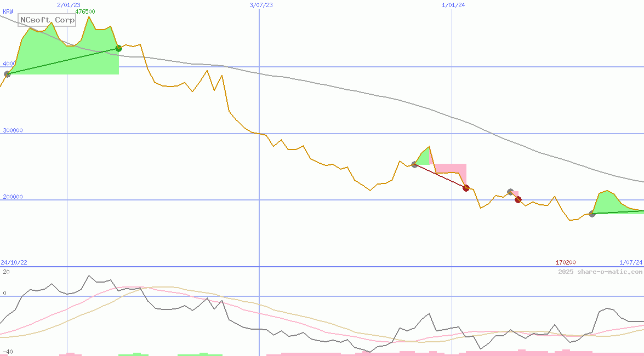
Task: Click the NCsoft Corp title label
Action: (47, 20)
